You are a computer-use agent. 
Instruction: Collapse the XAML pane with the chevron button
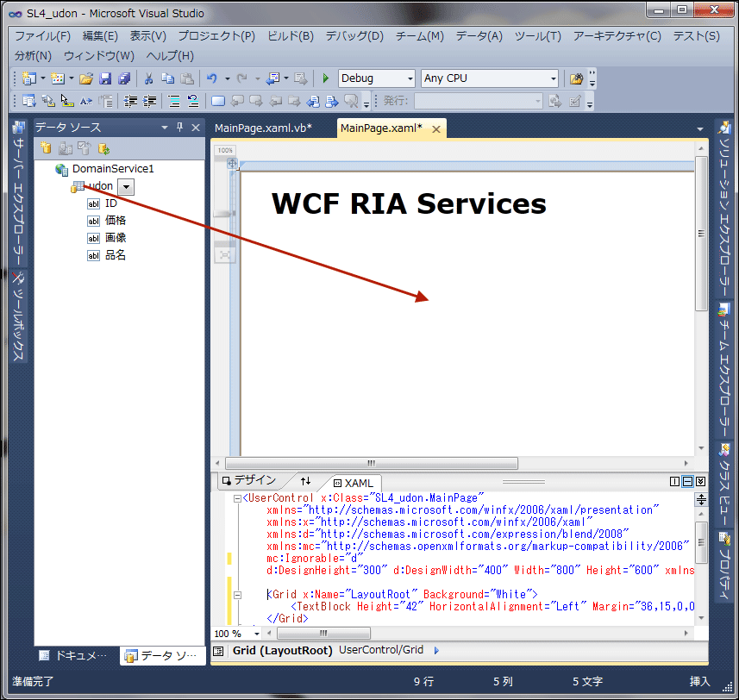pos(701,481)
